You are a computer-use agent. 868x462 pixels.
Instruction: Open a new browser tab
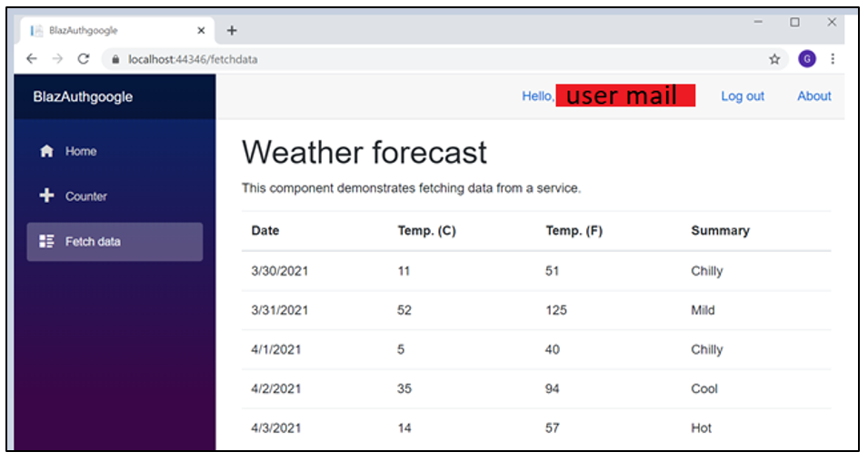pyautogui.click(x=232, y=30)
